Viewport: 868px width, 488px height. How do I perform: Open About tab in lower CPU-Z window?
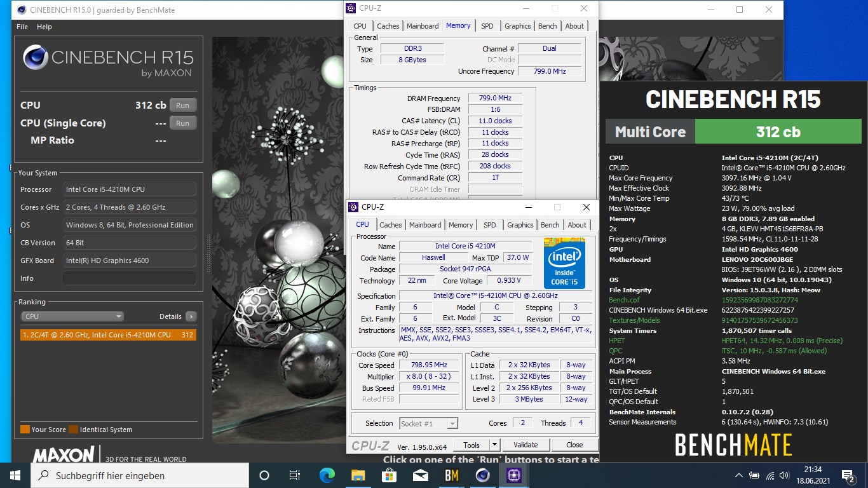[x=577, y=225]
